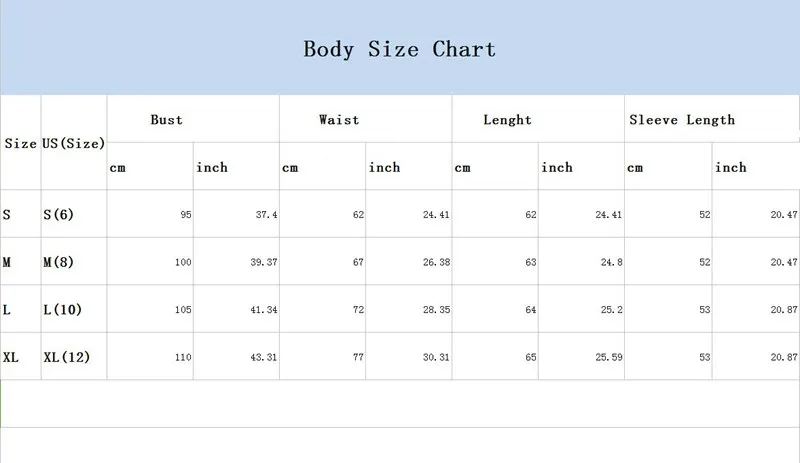Click the 25.59 length inch cell
This screenshot has height=463, width=800.
tap(581, 356)
